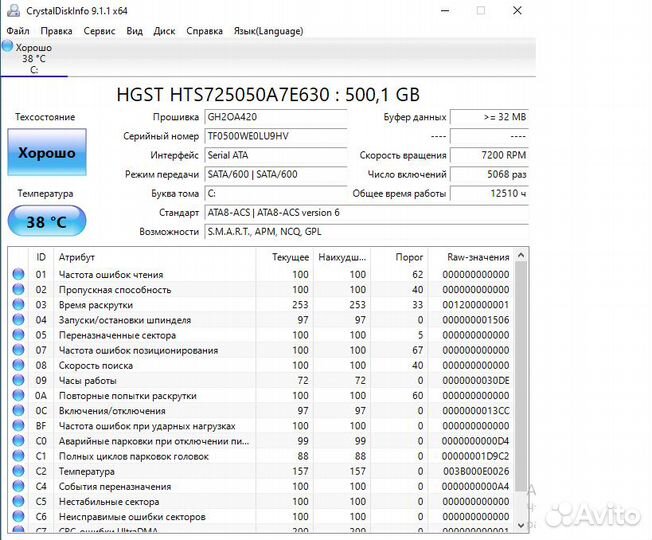Click the blue status icon for attribute 02
This screenshot has height=540, width=652.
pos(18,289)
